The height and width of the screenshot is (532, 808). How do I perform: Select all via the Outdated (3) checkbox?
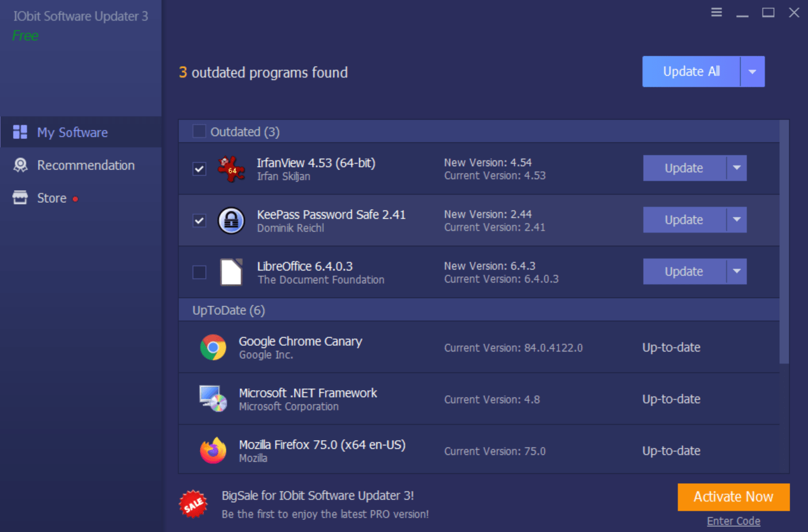click(199, 132)
